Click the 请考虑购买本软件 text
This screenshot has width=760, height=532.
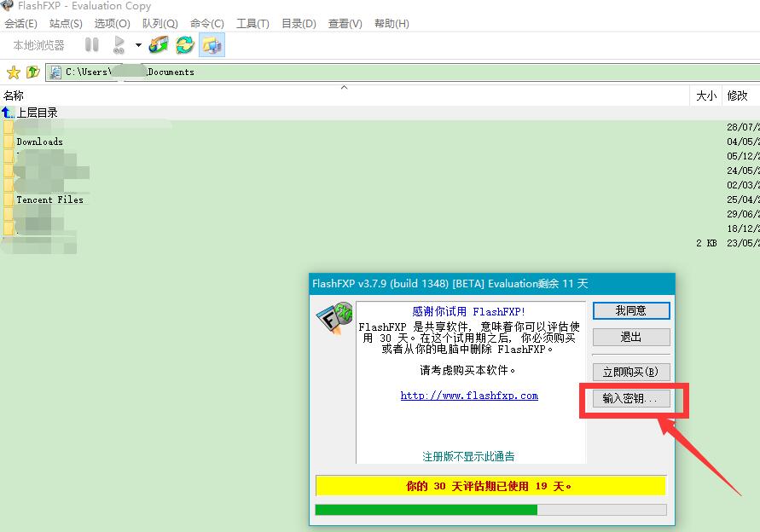(x=467, y=370)
